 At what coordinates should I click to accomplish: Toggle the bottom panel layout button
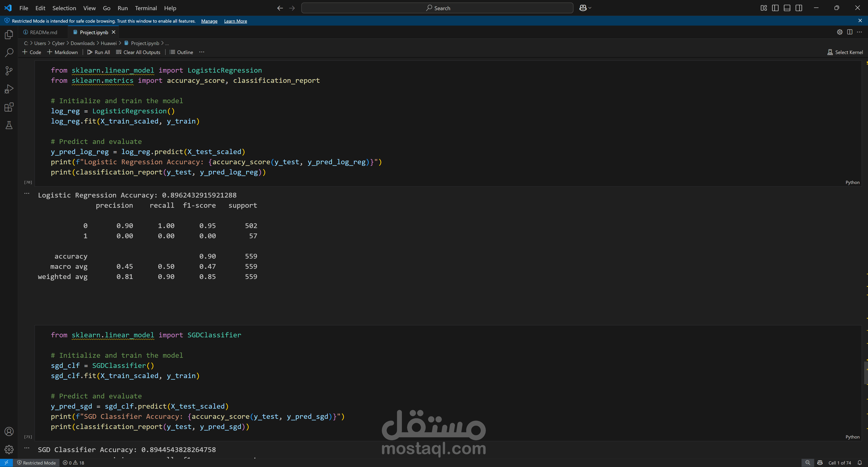[x=787, y=8]
